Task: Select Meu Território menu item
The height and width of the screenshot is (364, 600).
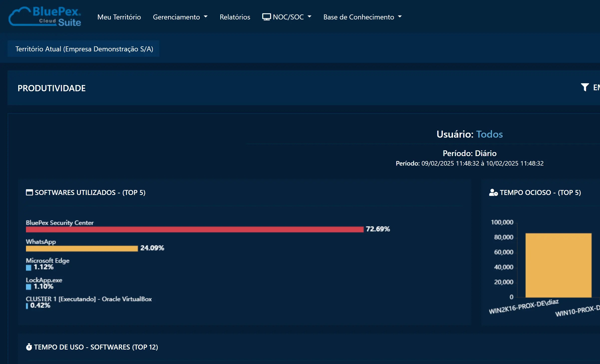Action: pos(120,17)
